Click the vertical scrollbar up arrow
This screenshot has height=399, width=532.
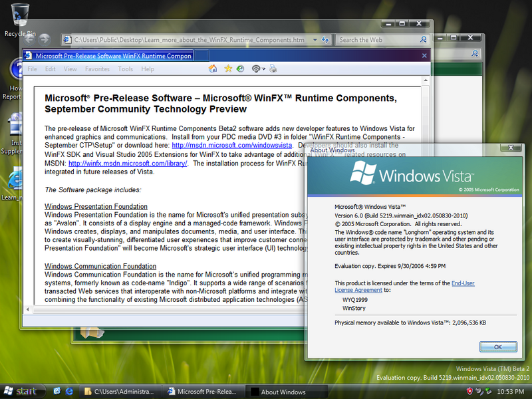[x=425, y=80]
